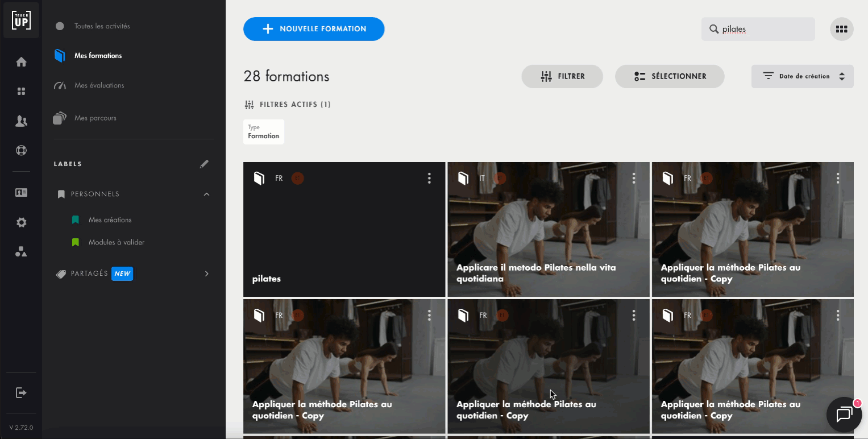Remove the Formation type filter chip
This screenshot has width=868, height=439.
coord(264,131)
